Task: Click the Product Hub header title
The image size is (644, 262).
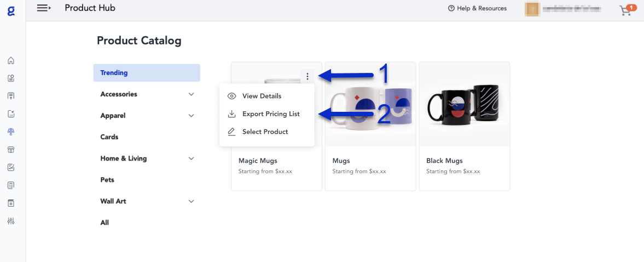Action: coord(90,8)
